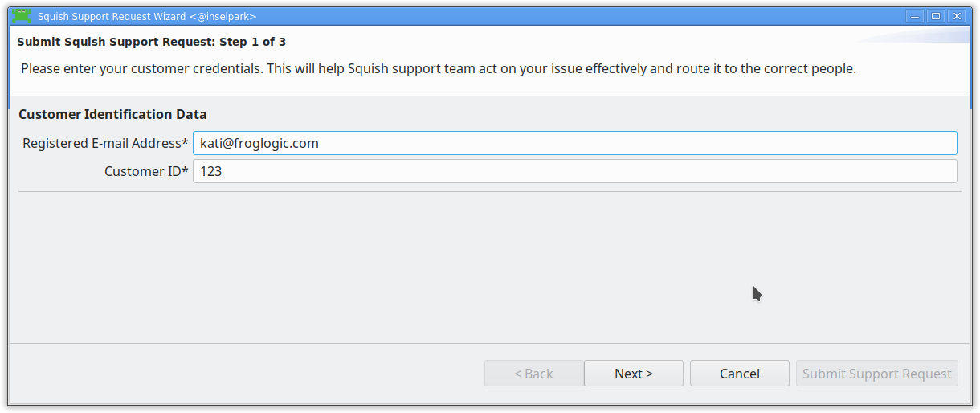Click into the Customer ID input field

[x=574, y=171]
